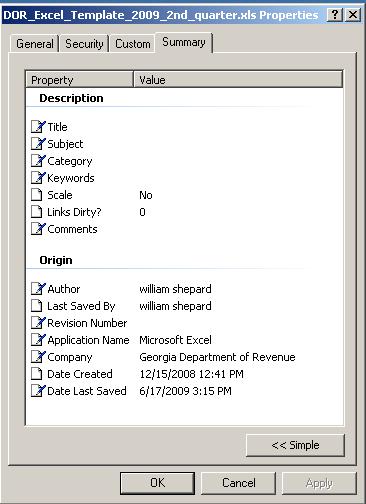Image resolution: width=366 pixels, height=504 pixels.
Task: Click the editable icon beside Category
Action: 38,161
